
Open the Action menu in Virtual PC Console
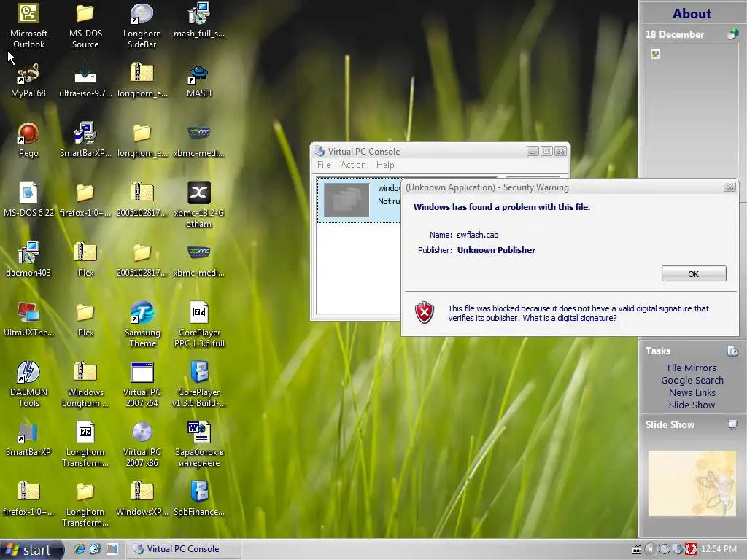pos(353,165)
